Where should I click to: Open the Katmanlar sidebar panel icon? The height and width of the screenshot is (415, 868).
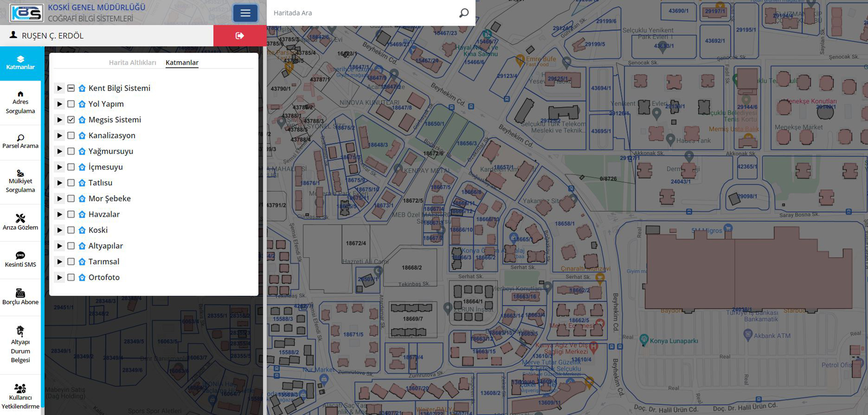tap(20, 63)
